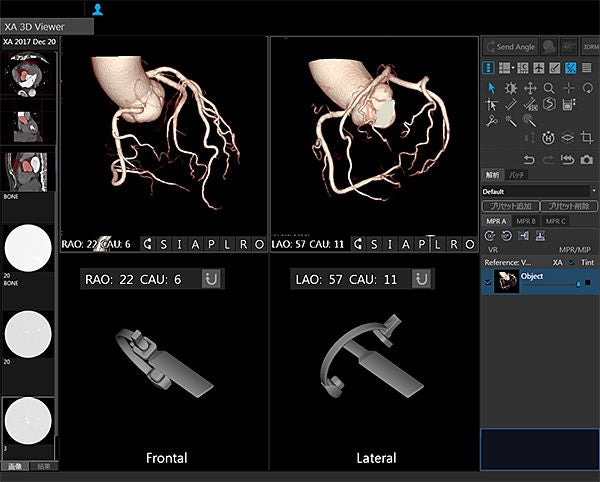Click the camera snapshot icon
Image resolution: width=600 pixels, height=482 pixels.
click(x=586, y=159)
